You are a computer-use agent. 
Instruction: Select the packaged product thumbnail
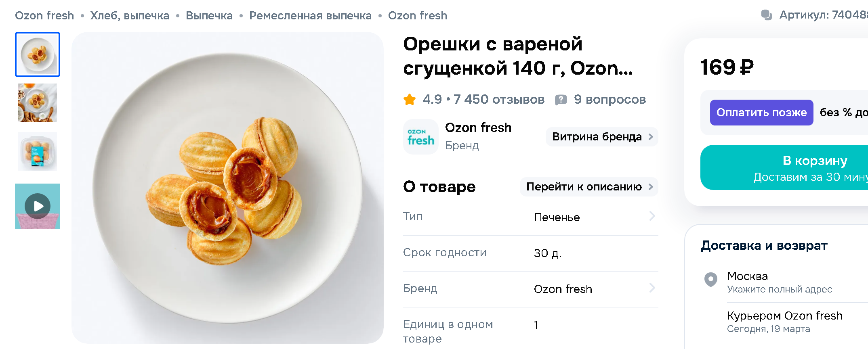(x=38, y=151)
